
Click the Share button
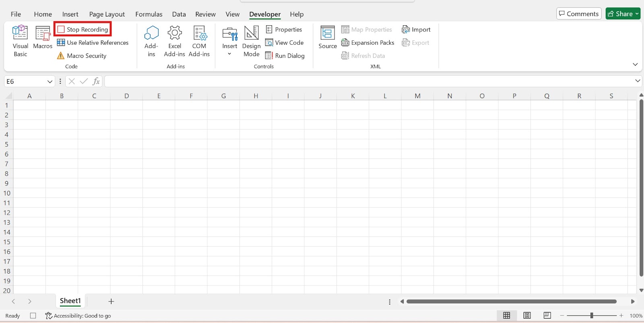pos(623,14)
